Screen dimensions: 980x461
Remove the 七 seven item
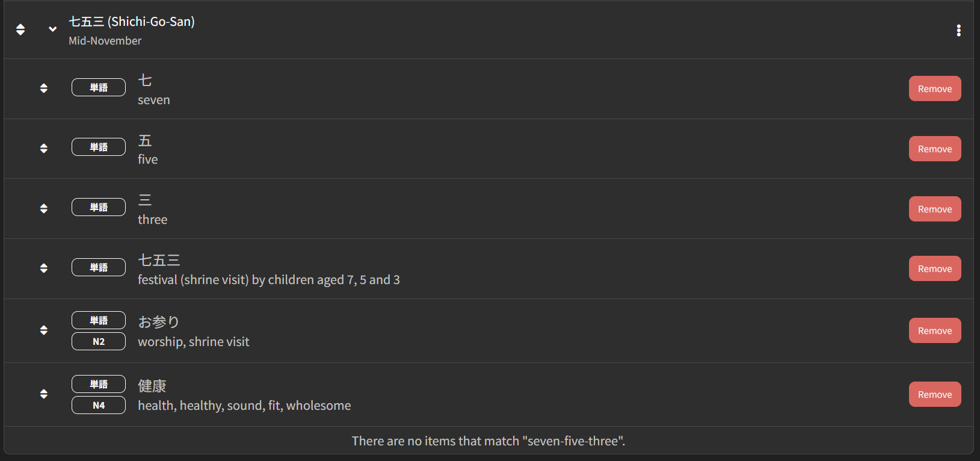click(934, 88)
